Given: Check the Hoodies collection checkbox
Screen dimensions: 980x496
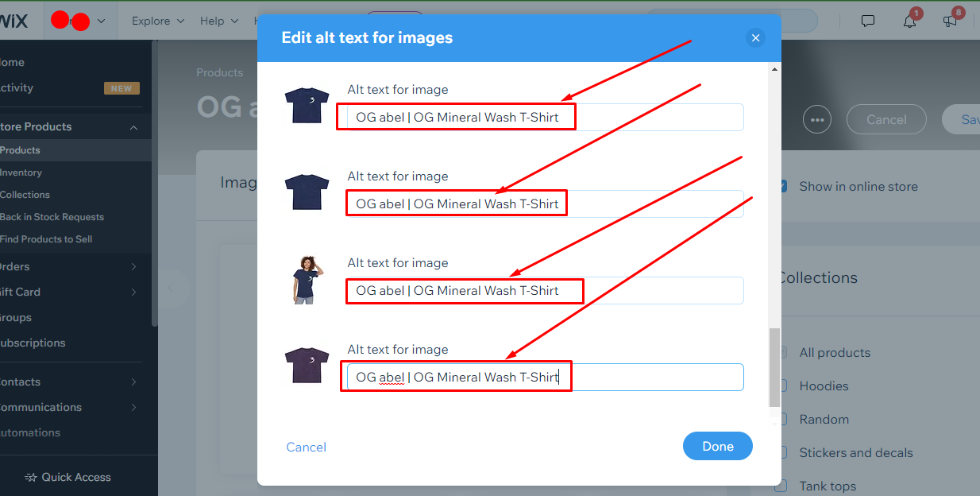Looking at the screenshot, I should coord(782,386).
